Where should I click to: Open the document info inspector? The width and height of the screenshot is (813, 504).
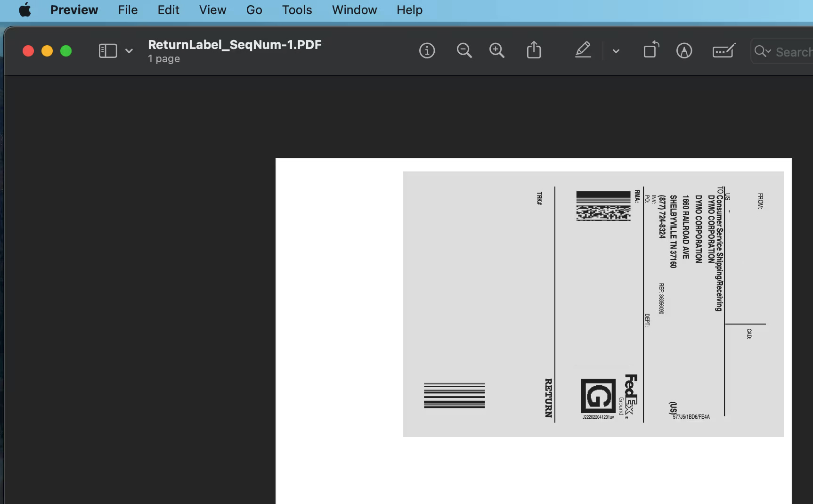pyautogui.click(x=427, y=50)
